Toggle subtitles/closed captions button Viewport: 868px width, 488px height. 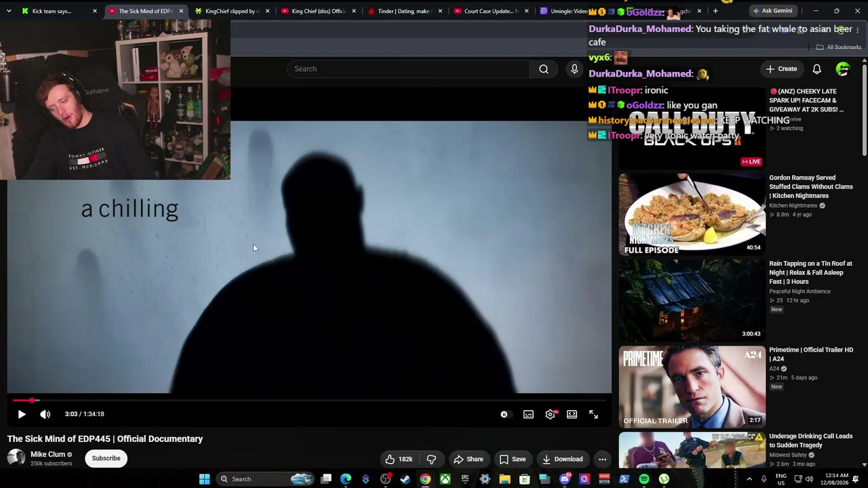[528, 414]
